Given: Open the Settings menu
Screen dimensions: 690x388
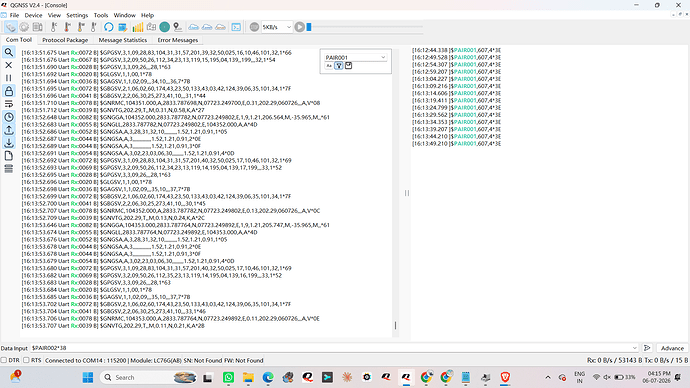Looking at the screenshot, I should click(x=77, y=15).
